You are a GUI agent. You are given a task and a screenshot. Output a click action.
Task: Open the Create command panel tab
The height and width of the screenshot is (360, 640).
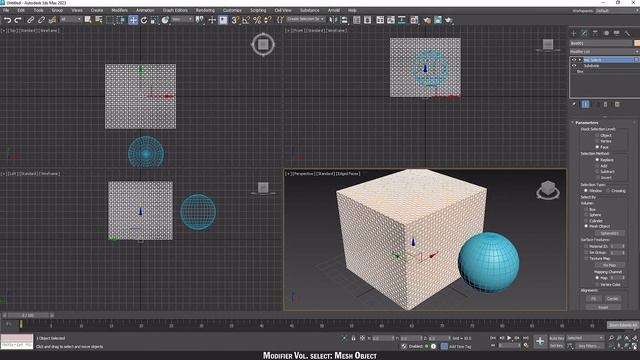click(x=573, y=33)
